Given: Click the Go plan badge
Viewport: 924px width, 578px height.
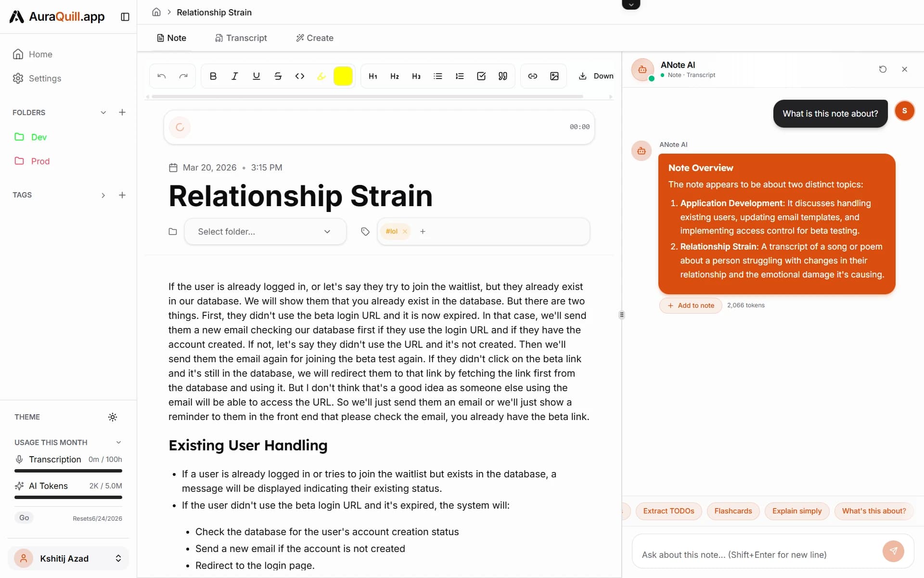Looking at the screenshot, I should click(x=24, y=518).
